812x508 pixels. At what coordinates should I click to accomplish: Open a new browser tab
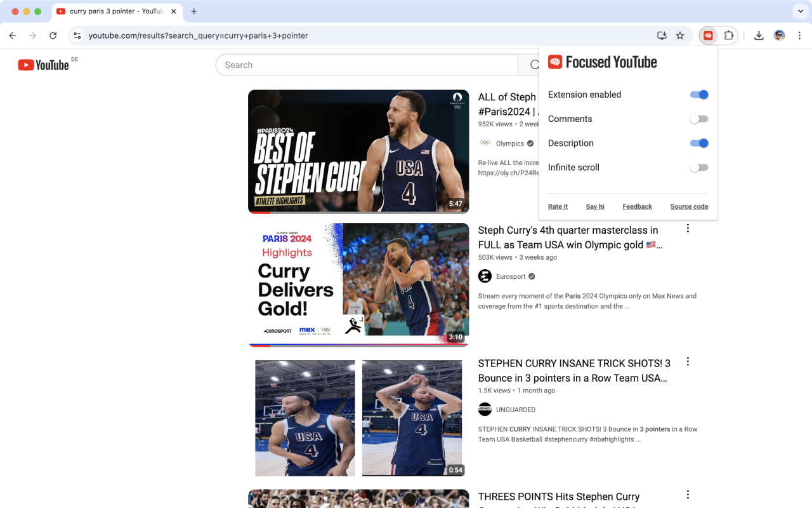[x=193, y=11]
